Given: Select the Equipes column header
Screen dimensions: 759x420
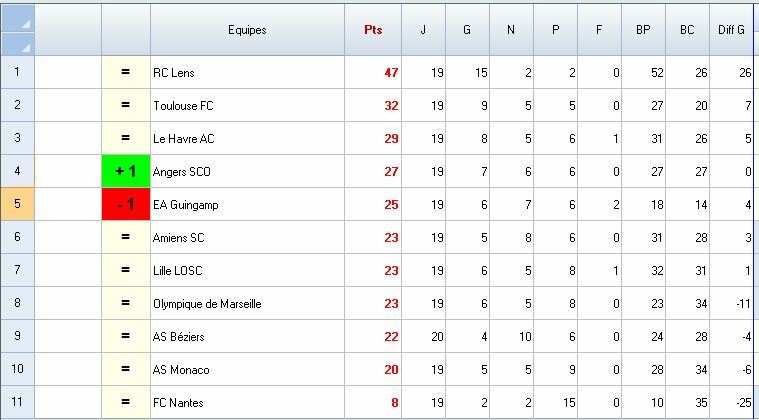Looking at the screenshot, I should (x=247, y=30).
